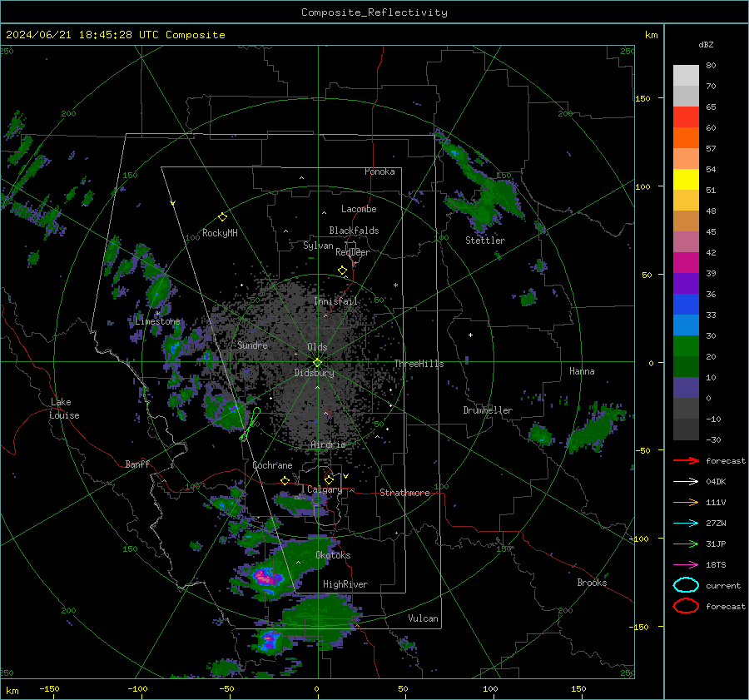This screenshot has height=700, width=749.
Task: Click the Cochrane label
Action: 272,465
